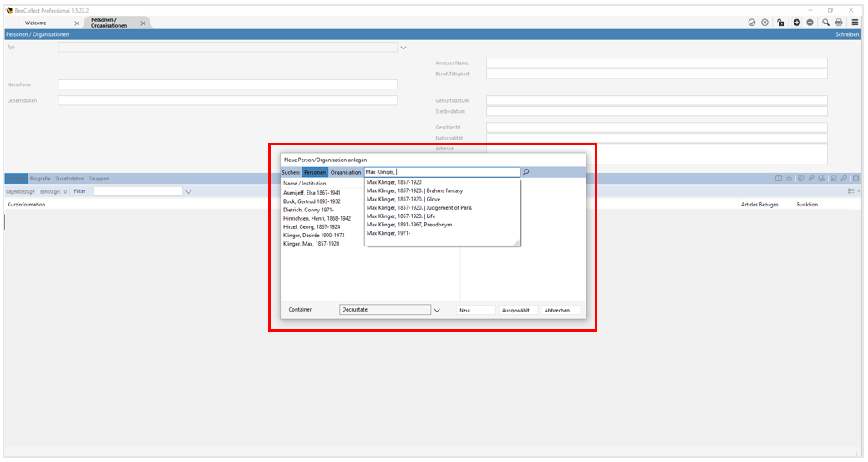Click the copyright symbol icon
Viewport: 868px width, 462px height.
point(800,179)
